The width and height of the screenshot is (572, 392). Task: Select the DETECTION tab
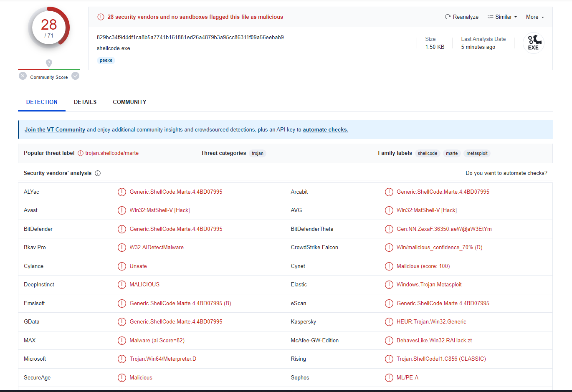tap(42, 102)
